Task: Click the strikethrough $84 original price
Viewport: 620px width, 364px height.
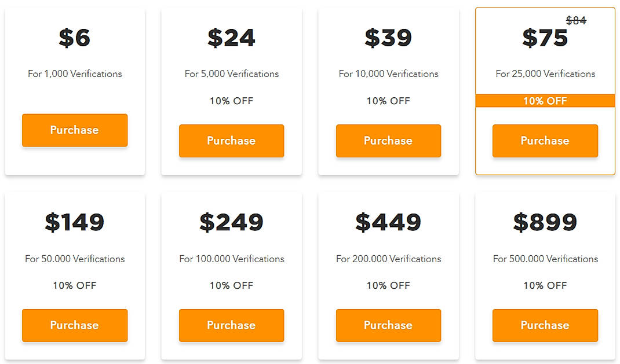Action: click(575, 20)
